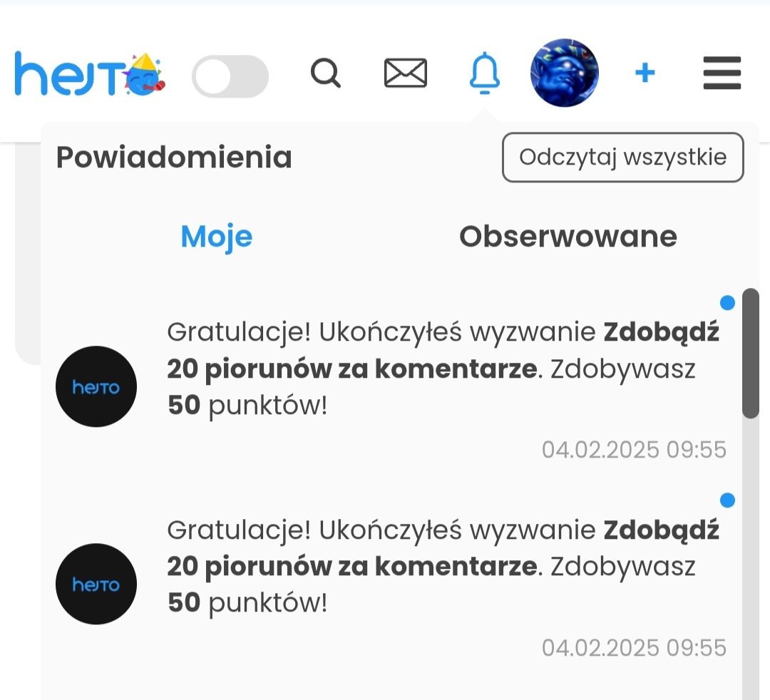Click the second notification's hejto avatar
Viewport: 770px width, 700px height.
[96, 584]
